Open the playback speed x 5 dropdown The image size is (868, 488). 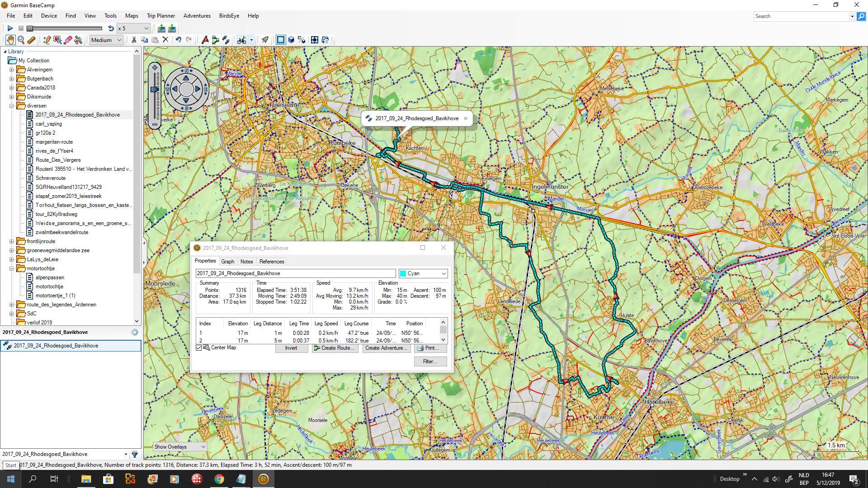(x=133, y=28)
